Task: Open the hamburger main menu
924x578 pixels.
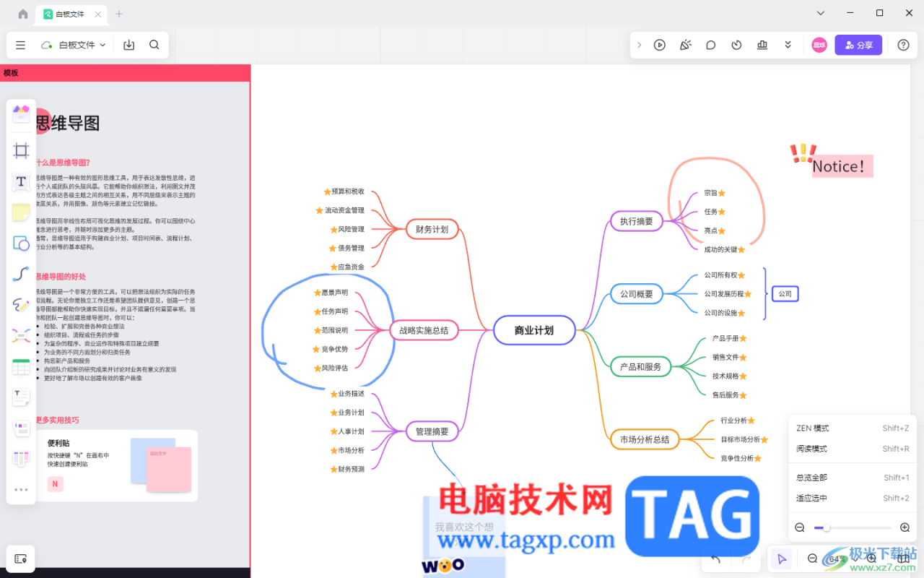Action: (x=20, y=45)
